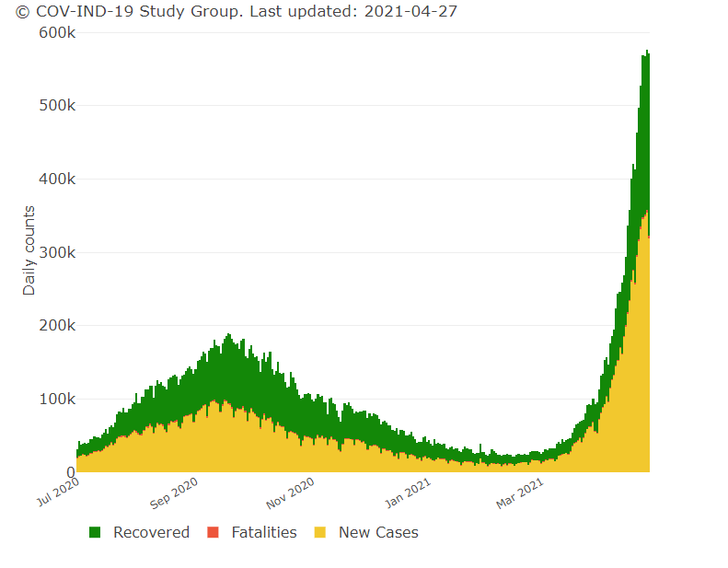Image resolution: width=728 pixels, height=568 pixels.
Task: Click the 'Daily counts' y-axis title
Action: click(29, 250)
